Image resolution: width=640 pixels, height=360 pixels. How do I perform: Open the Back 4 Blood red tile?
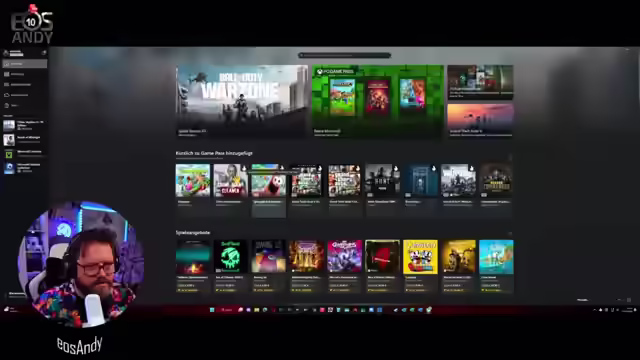[x=382, y=266]
